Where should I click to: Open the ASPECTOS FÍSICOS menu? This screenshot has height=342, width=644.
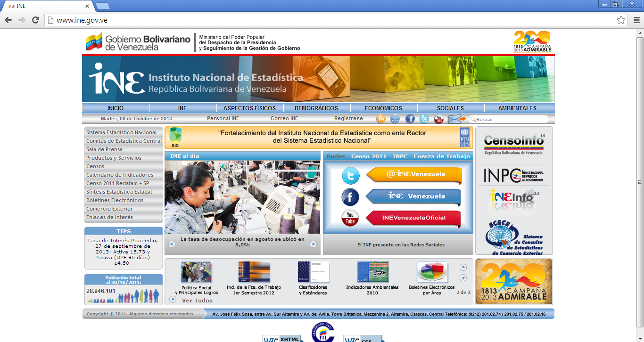click(249, 108)
